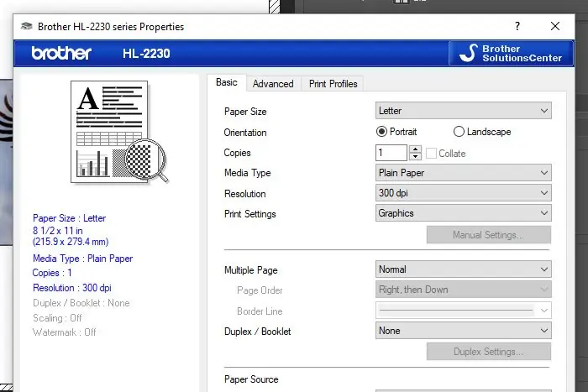
Task: Click 'Duplex / Booklet : None' summary text
Action: coord(81,303)
